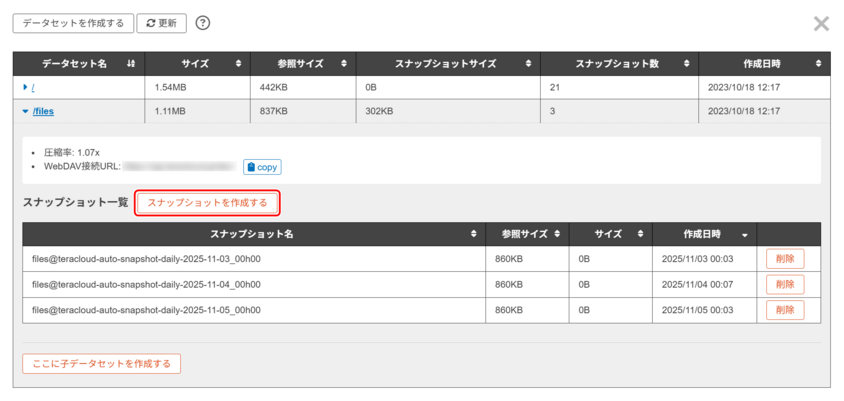Expand the root / dataset row
Image resolution: width=844 pixels, height=401 pixels.
point(26,88)
